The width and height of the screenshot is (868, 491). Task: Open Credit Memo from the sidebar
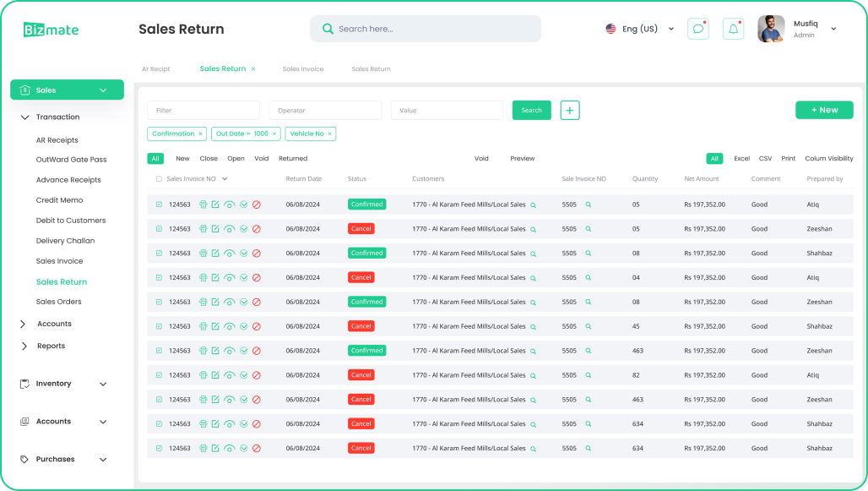click(x=59, y=200)
